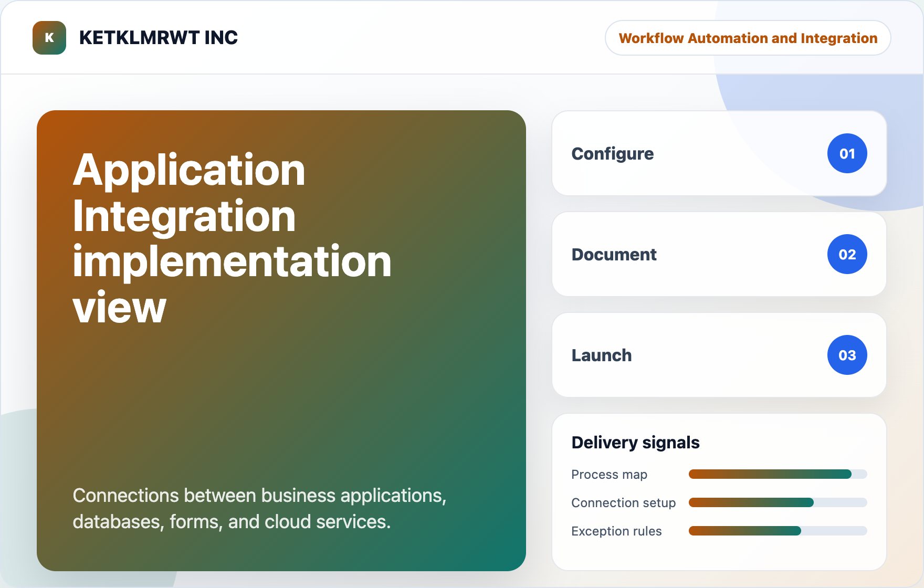The image size is (924, 588).
Task: Click the 02 step badge
Action: pos(847,254)
